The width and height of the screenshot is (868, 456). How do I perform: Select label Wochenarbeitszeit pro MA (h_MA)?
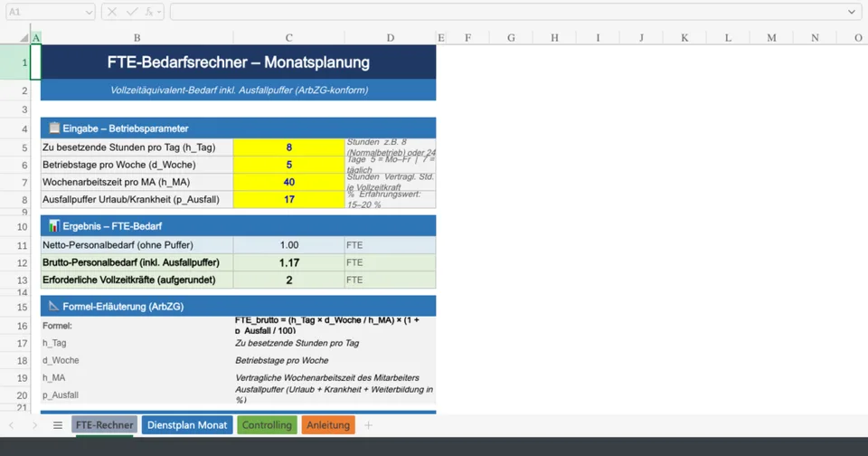[137, 182]
